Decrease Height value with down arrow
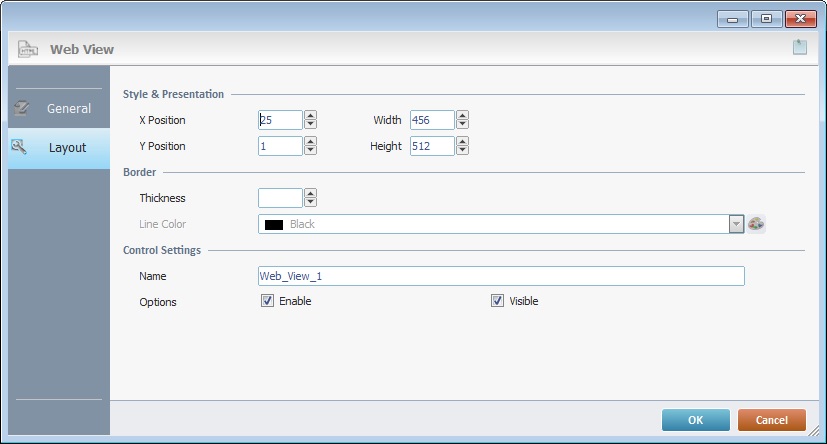The width and height of the screenshot is (827, 444). pos(462,151)
